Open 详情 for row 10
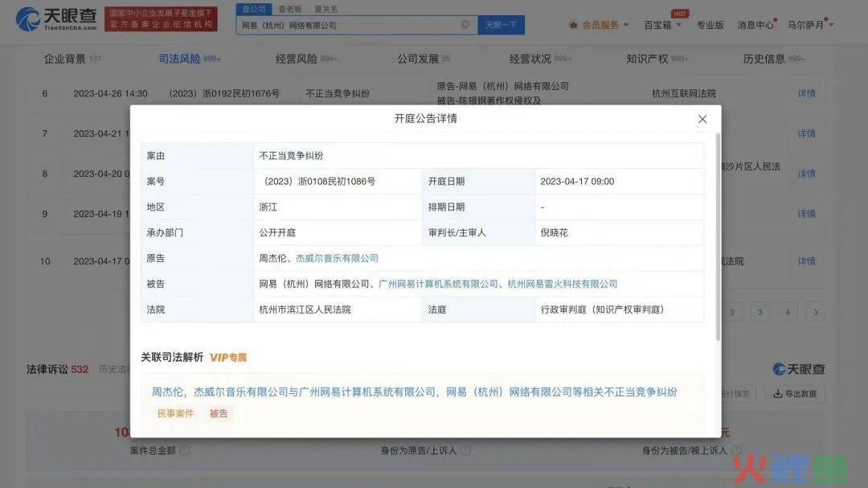Screen dimensions: 868x488 807,261
